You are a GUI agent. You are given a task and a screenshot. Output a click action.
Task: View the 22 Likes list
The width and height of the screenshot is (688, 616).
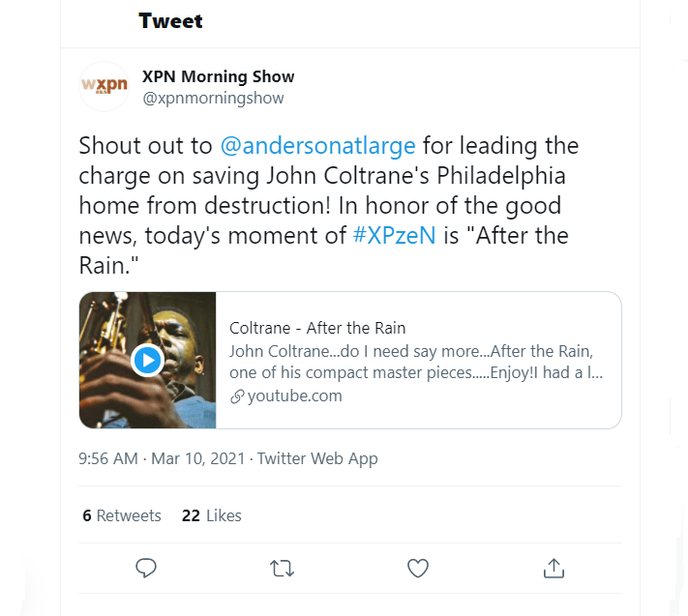click(212, 515)
